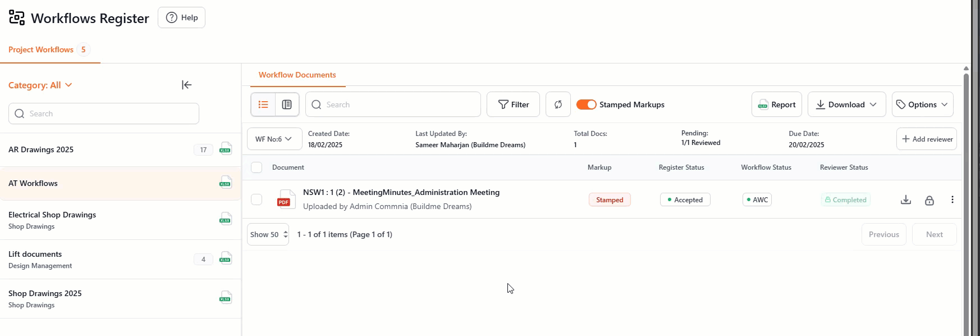Toggle Stamped Markups switch off
Image resolution: width=980 pixels, height=336 pixels.
tap(586, 105)
